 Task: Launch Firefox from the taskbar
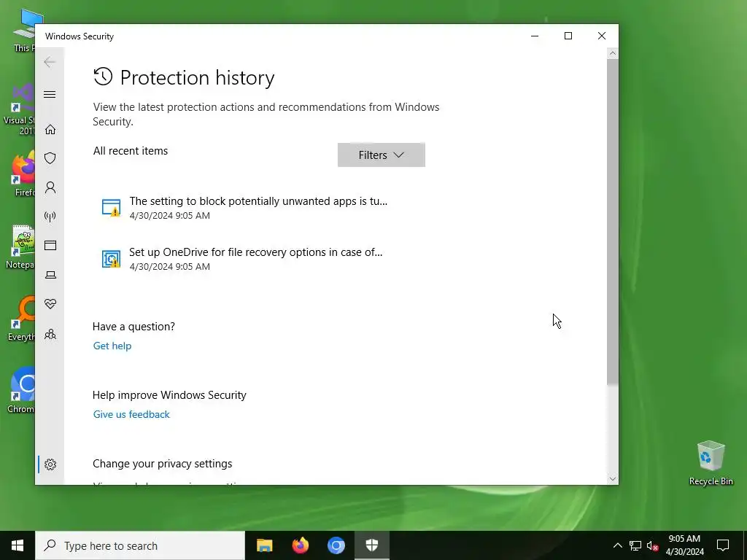(300, 545)
